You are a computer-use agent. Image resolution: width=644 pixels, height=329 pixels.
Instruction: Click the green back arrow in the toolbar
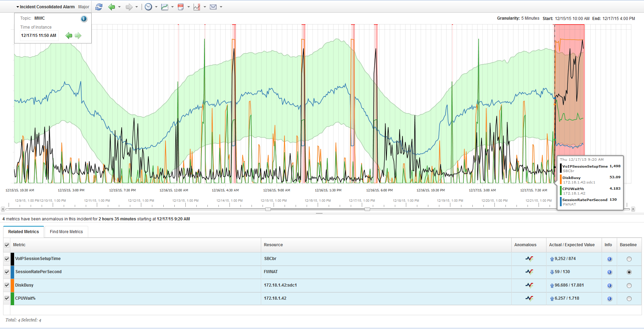112,7
